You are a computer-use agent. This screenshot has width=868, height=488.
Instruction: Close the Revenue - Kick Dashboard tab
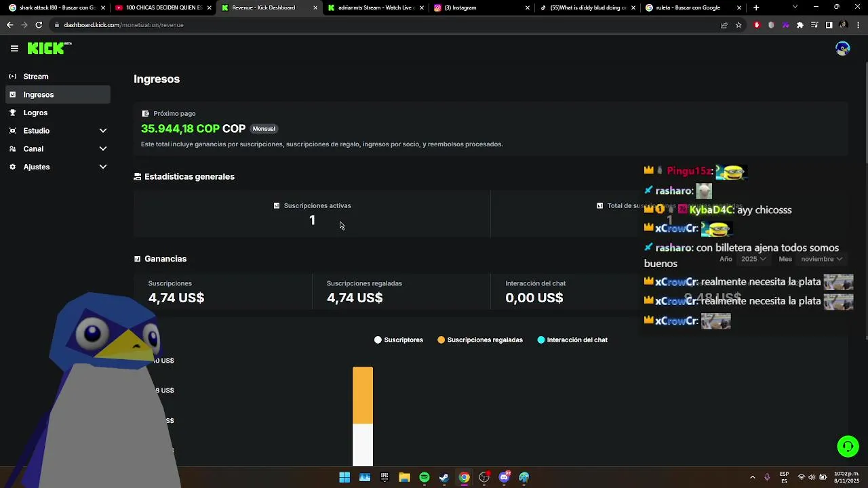(315, 8)
